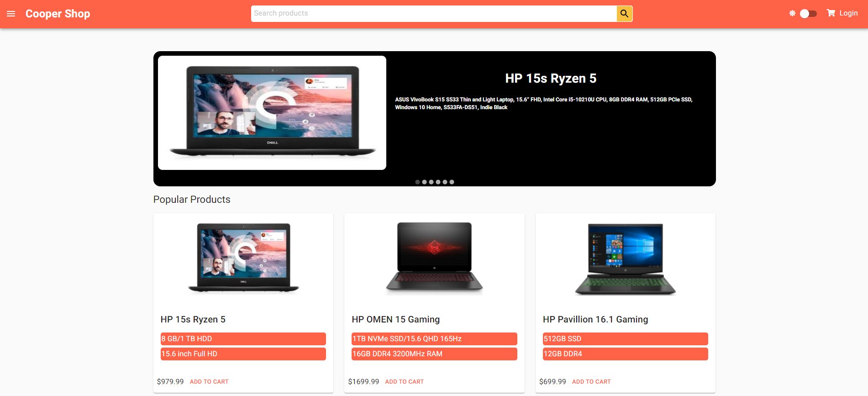Add the $1699.99 laptop to cart
Screen dimensions: 868x396
(x=405, y=382)
